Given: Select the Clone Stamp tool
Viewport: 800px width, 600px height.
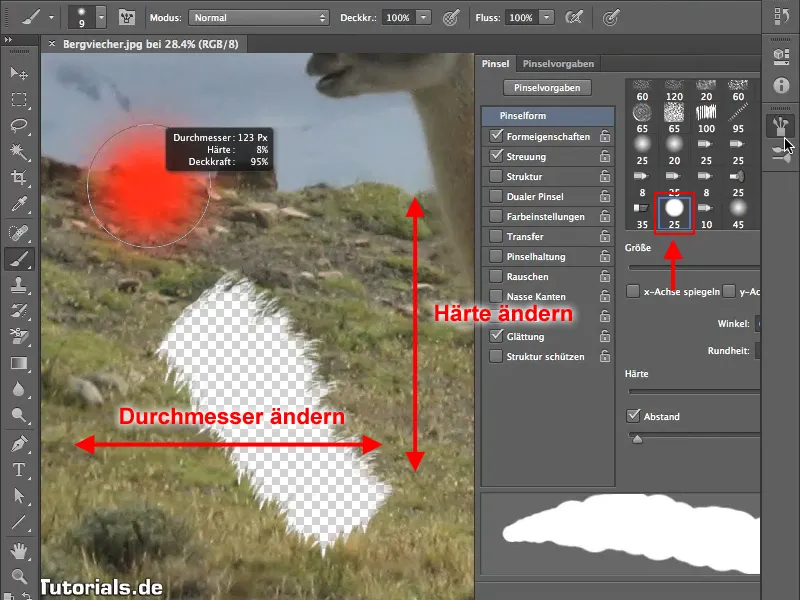Looking at the screenshot, I should tap(19, 285).
